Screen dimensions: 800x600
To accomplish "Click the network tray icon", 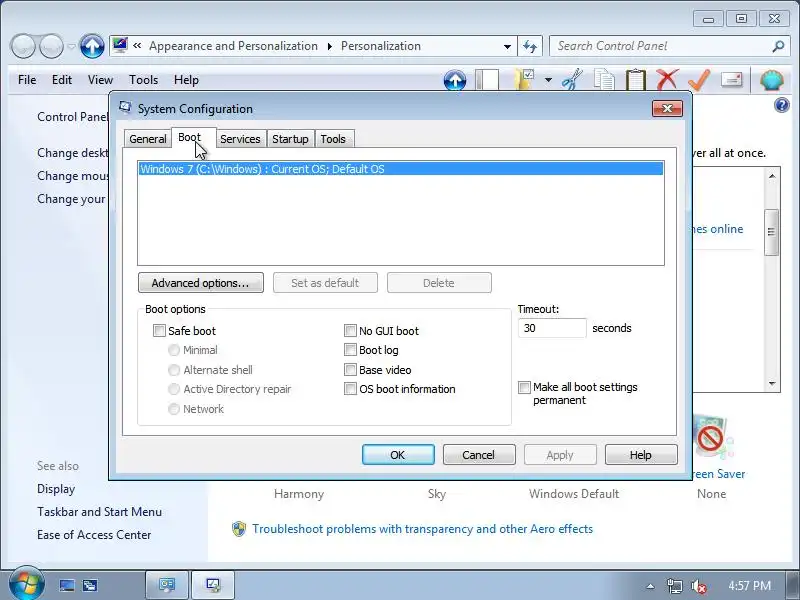I will (x=674, y=586).
